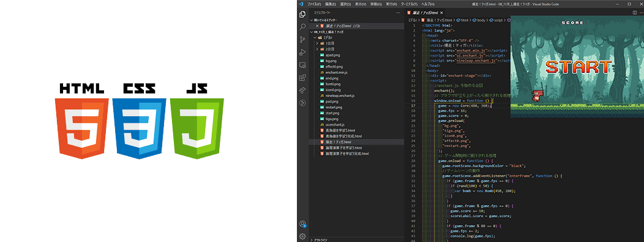Click the enchant-stage div line in code
The image size is (644, 242).
(x=461, y=75)
